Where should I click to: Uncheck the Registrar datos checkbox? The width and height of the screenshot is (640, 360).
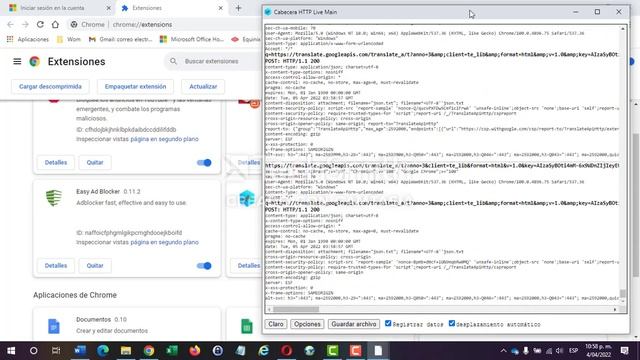[388, 323]
